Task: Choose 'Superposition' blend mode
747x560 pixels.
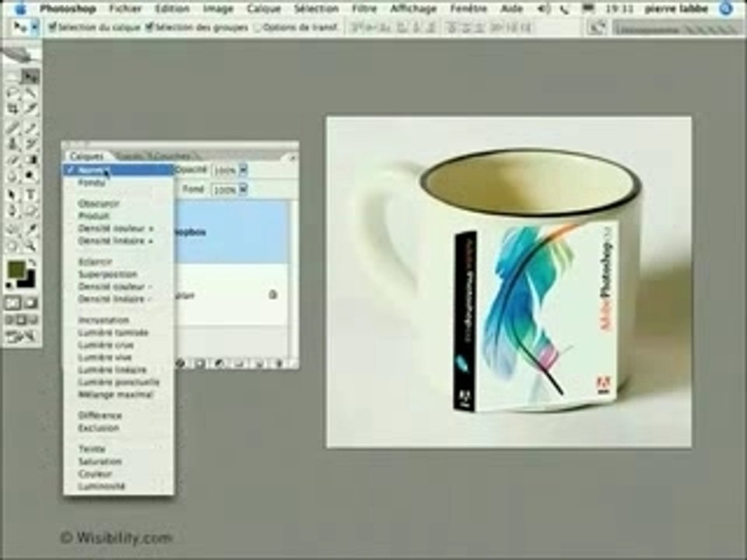Action: tap(118, 275)
